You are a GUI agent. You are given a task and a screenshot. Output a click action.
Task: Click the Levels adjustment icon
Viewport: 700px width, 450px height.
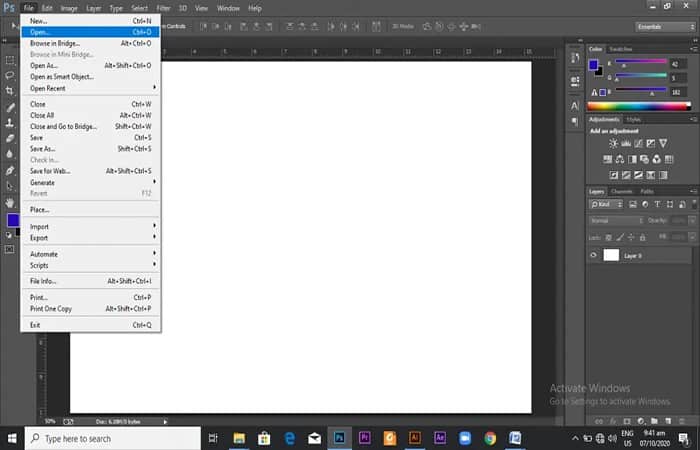626,143
